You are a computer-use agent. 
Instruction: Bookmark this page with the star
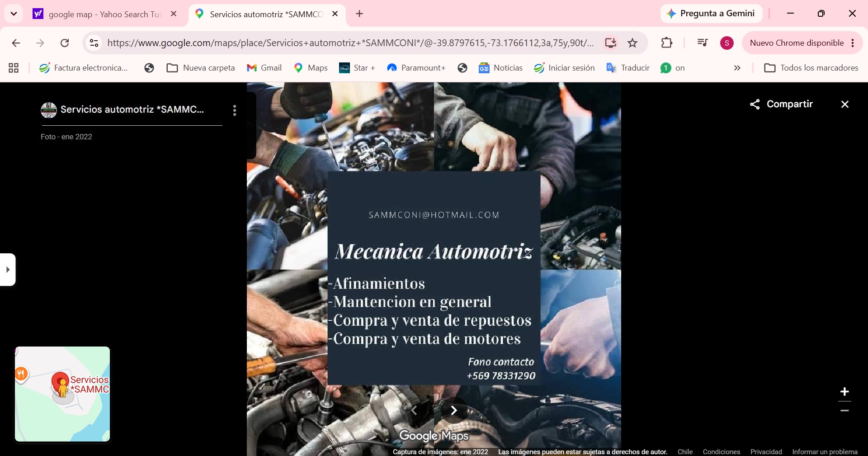tap(632, 43)
